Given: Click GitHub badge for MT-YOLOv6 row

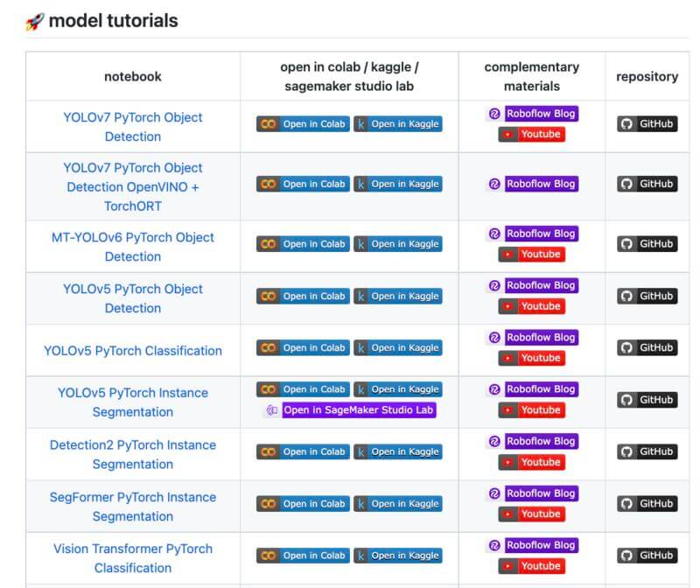Looking at the screenshot, I should [647, 244].
